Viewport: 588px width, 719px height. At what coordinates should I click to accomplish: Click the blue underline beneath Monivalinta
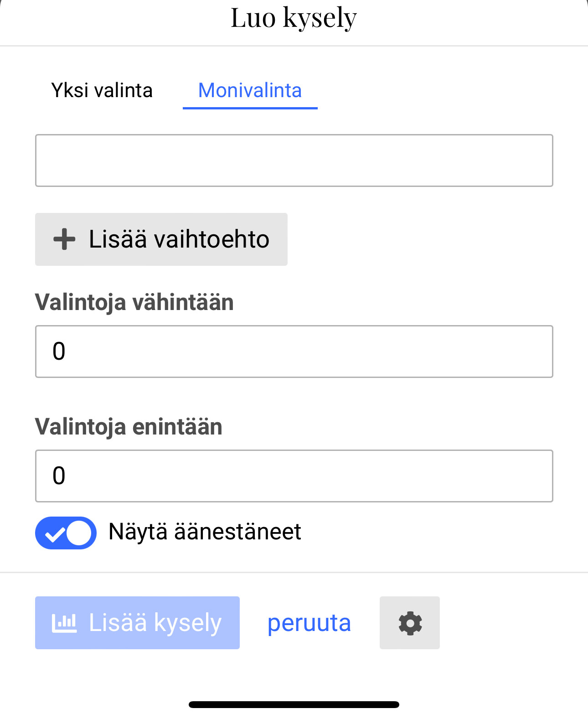(250, 108)
